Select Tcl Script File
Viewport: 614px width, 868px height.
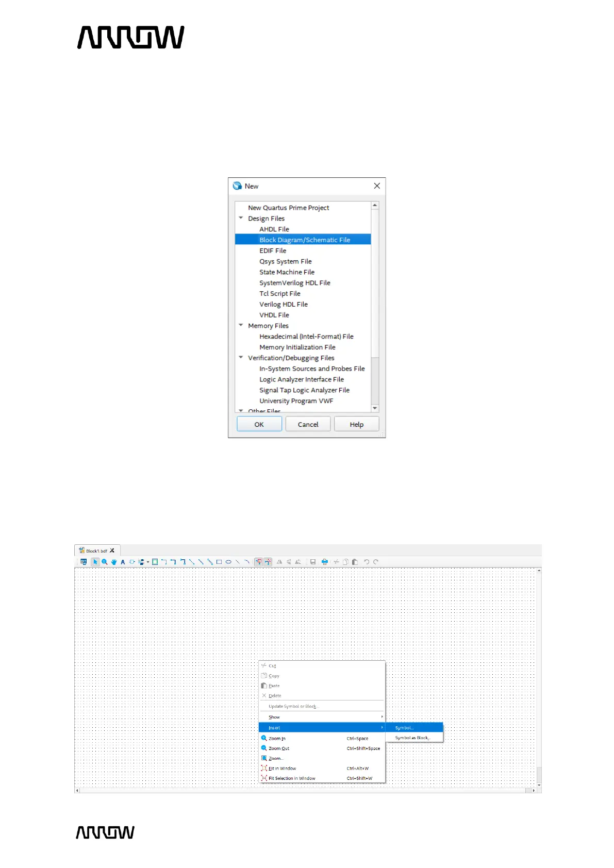(x=280, y=293)
